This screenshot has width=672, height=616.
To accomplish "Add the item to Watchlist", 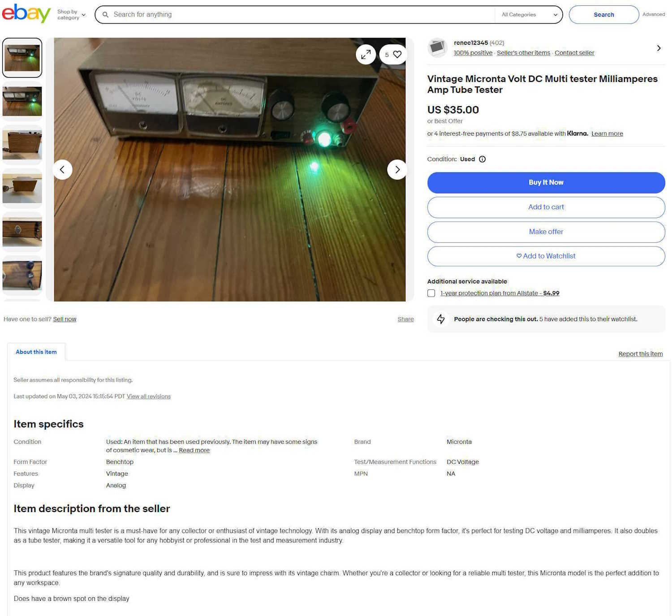I will (x=546, y=256).
